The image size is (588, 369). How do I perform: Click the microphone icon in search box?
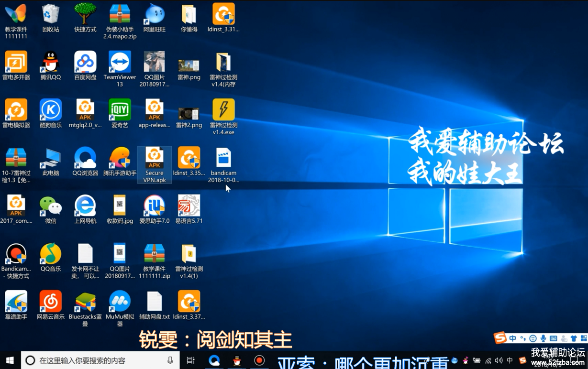click(170, 360)
